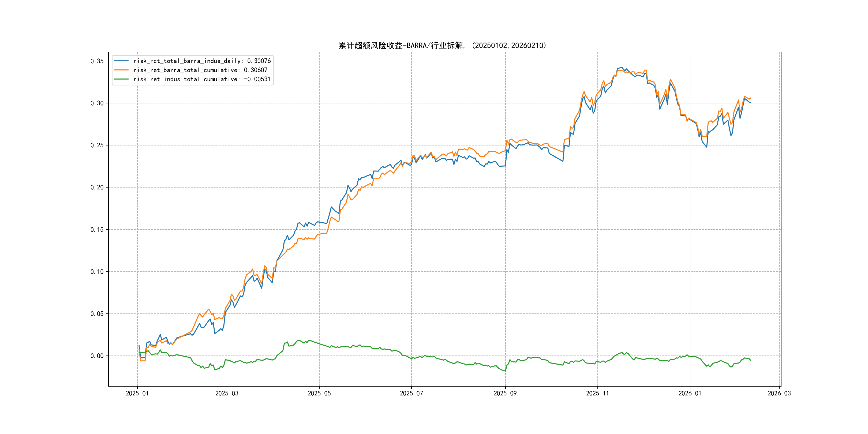Click the 0.00 y-axis tick label
The image size is (868, 434).
pyautogui.click(x=97, y=356)
